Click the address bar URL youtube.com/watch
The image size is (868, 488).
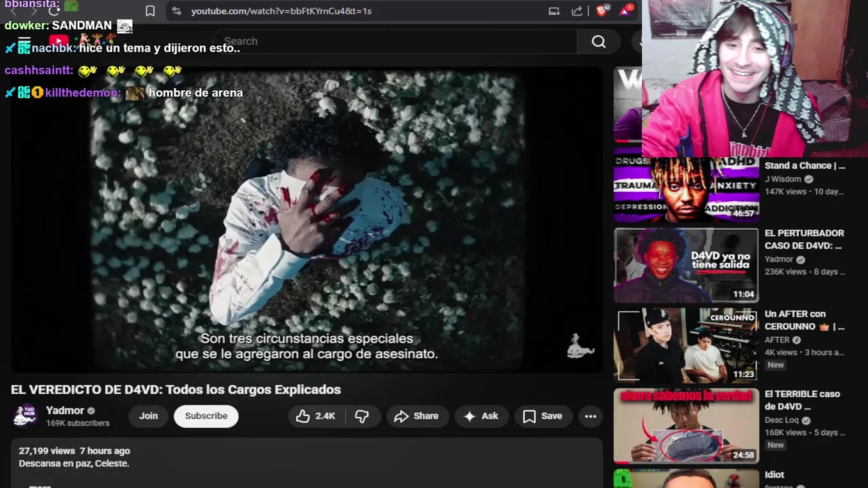click(281, 11)
